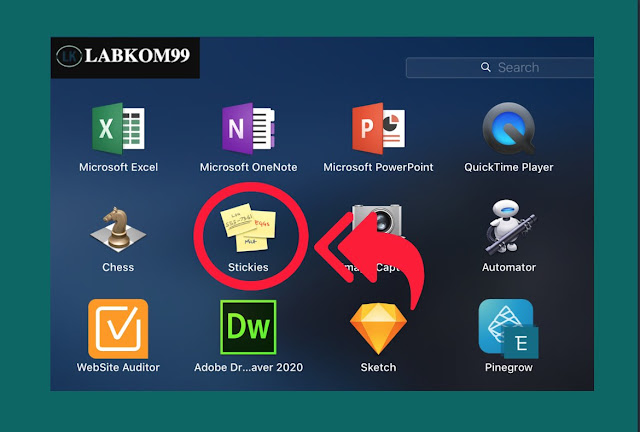Open the Sketch diamond icon
Viewport: 640px width, 432px height.
[378, 329]
